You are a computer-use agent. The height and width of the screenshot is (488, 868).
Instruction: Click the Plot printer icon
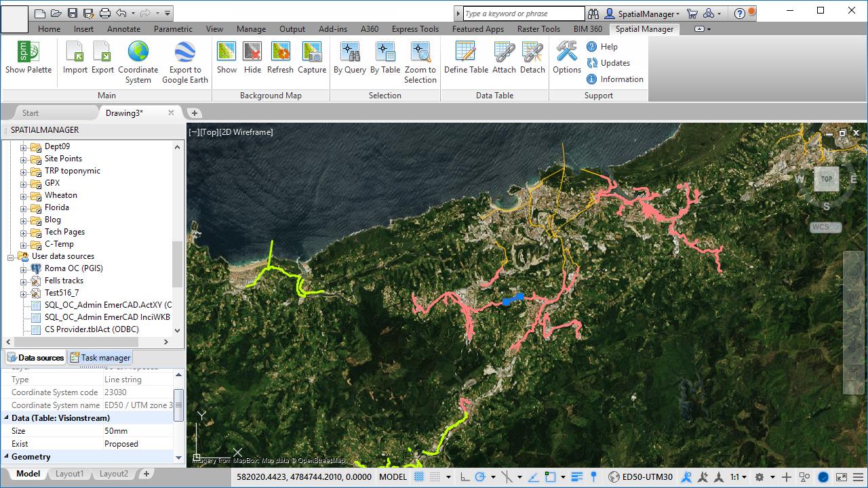coord(105,13)
